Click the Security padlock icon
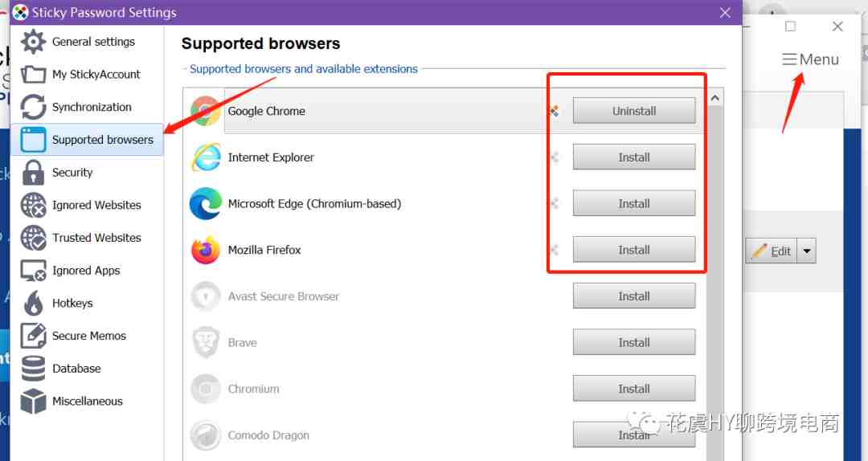868x461 pixels. 33,172
